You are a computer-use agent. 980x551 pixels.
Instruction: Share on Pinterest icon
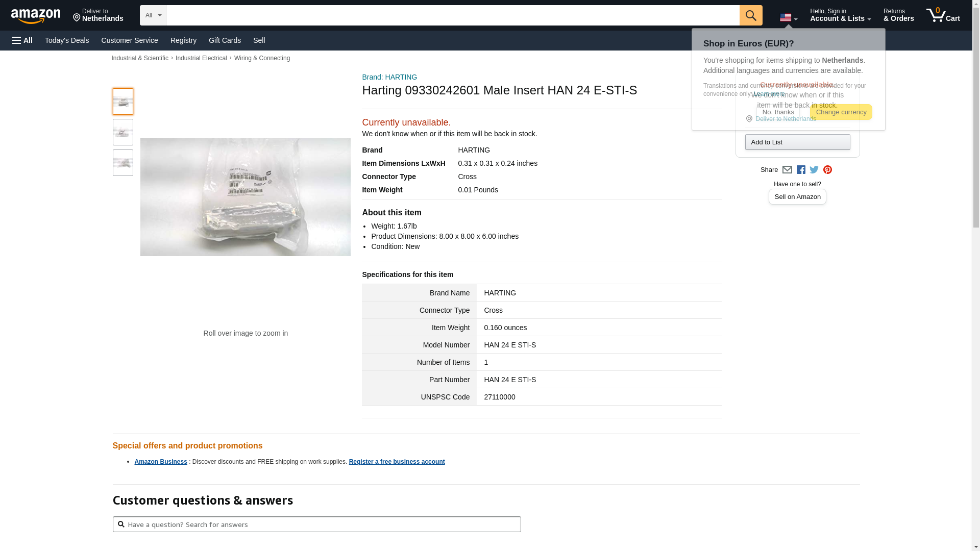pyautogui.click(x=827, y=170)
